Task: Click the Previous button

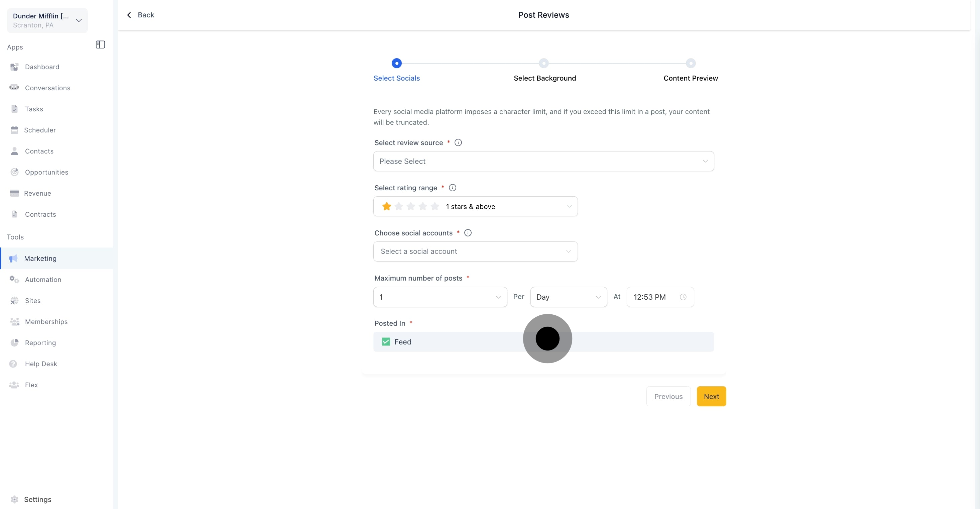Action: point(668,396)
